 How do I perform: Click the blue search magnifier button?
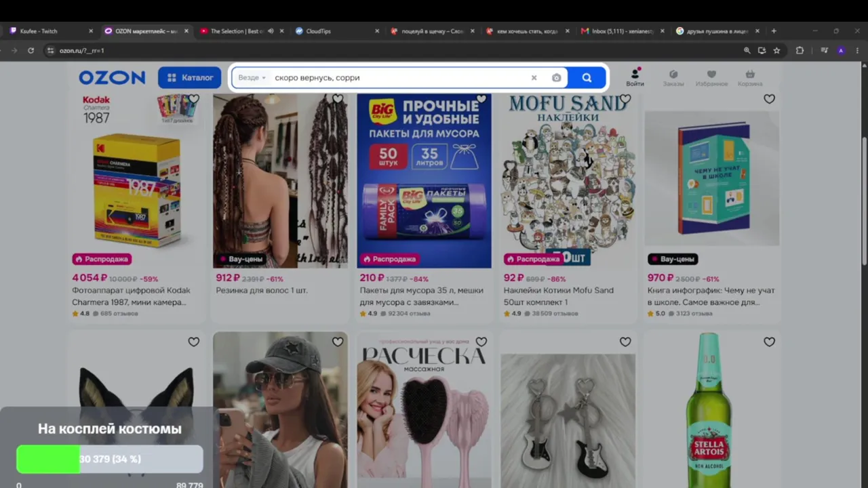click(587, 78)
